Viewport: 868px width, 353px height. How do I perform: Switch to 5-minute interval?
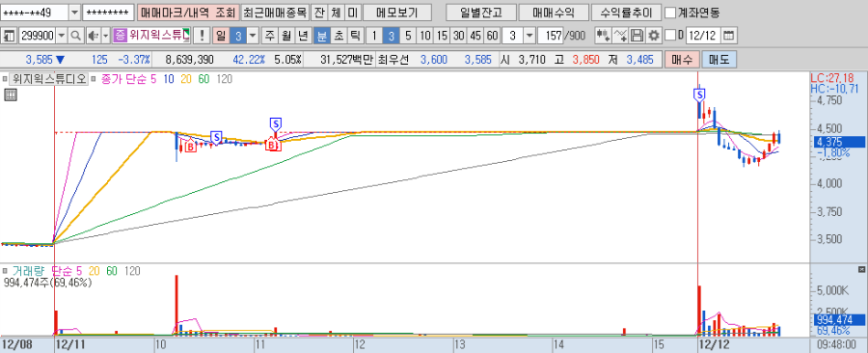(x=408, y=36)
